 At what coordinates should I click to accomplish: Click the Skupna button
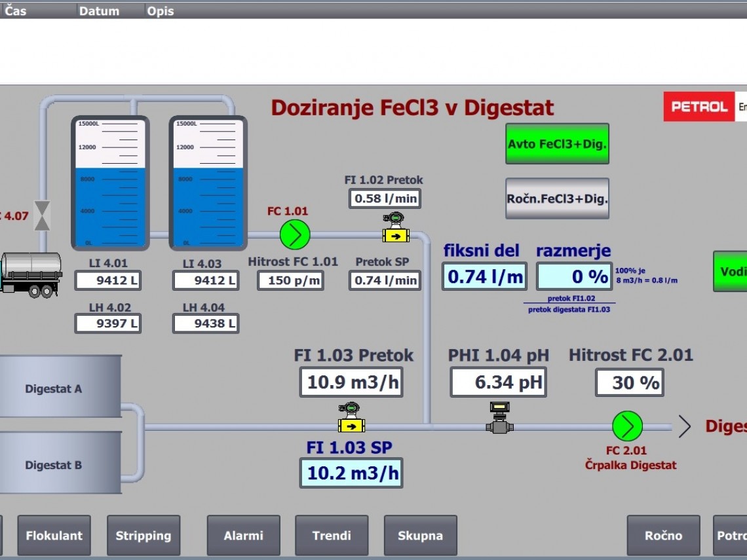(x=420, y=535)
